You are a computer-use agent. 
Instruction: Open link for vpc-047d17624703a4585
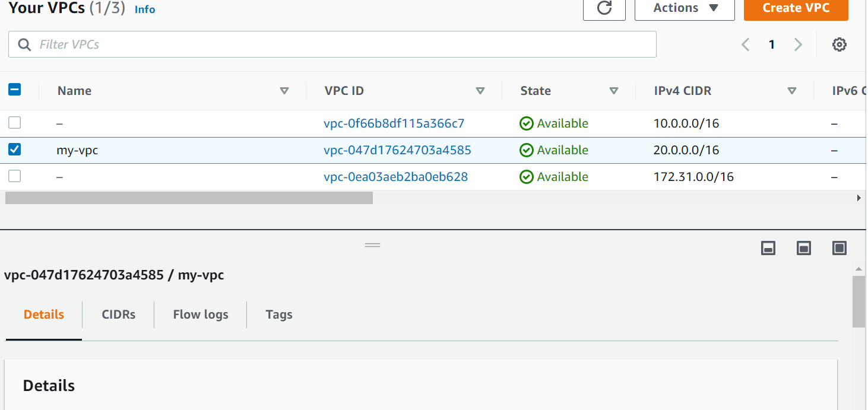(x=397, y=150)
